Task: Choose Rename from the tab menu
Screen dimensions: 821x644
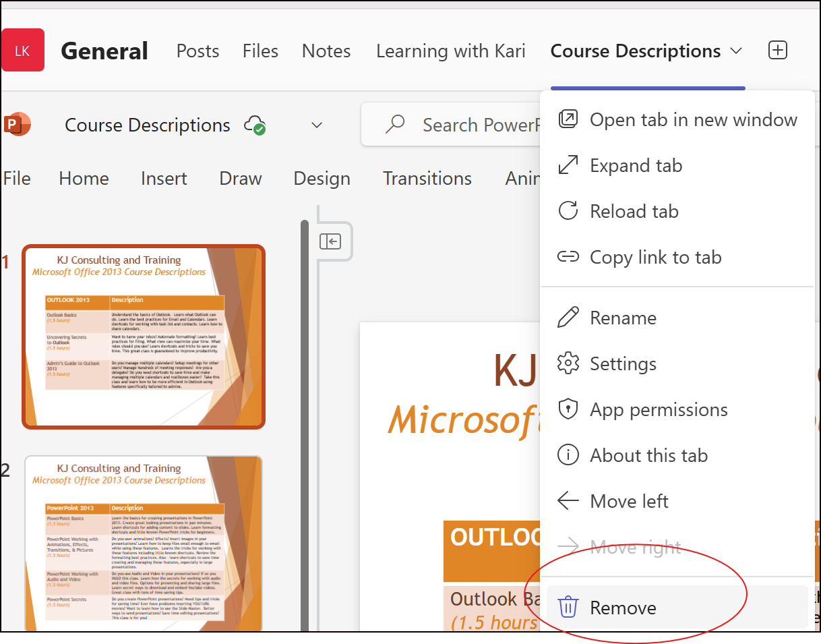Action: click(x=677, y=318)
